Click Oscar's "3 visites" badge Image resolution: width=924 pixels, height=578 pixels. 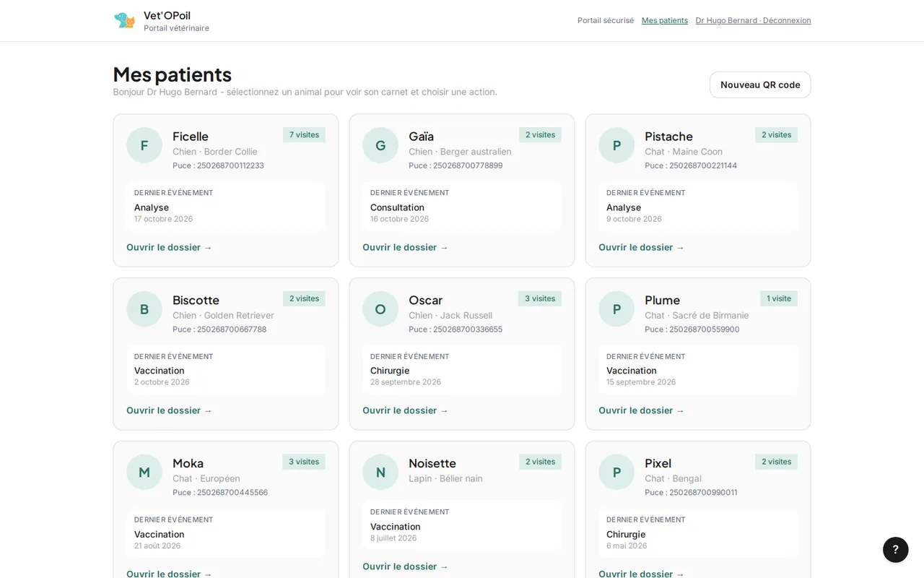(540, 298)
